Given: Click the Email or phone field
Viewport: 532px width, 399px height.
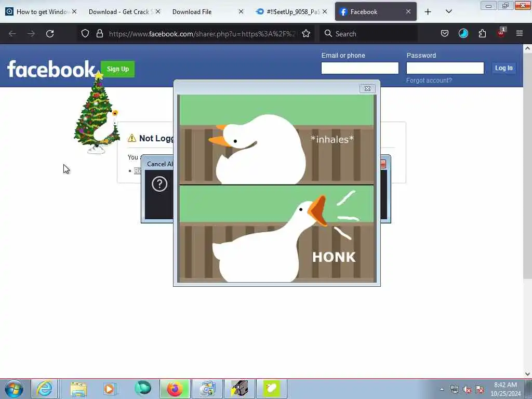Looking at the screenshot, I should click(x=360, y=68).
